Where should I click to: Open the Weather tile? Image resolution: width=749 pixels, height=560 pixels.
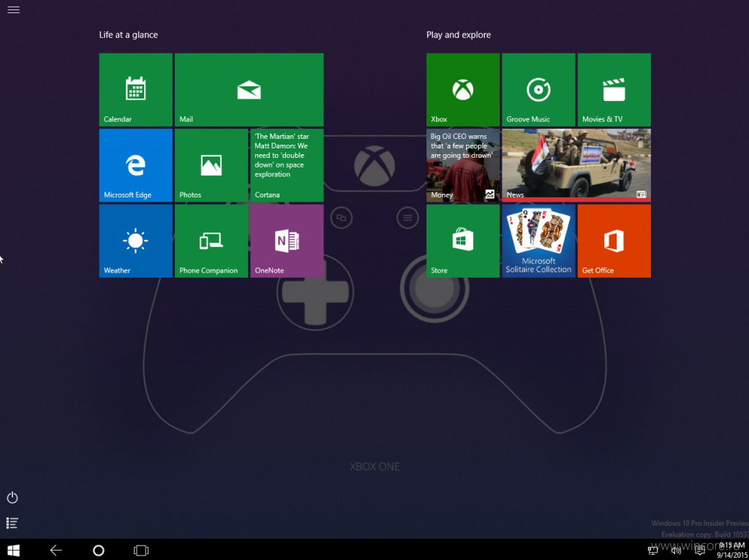click(x=135, y=241)
